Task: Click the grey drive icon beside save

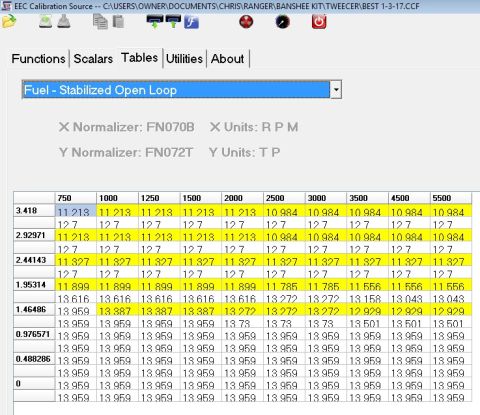Action: click(64, 22)
